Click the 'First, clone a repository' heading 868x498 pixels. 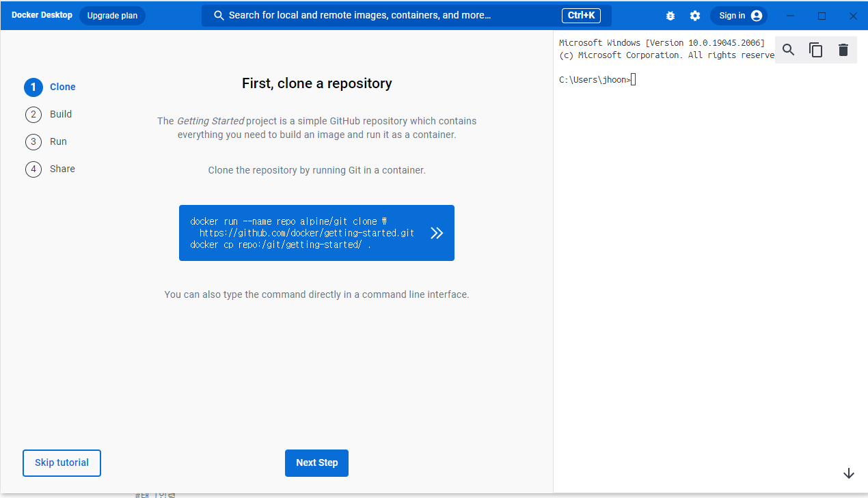[316, 83]
